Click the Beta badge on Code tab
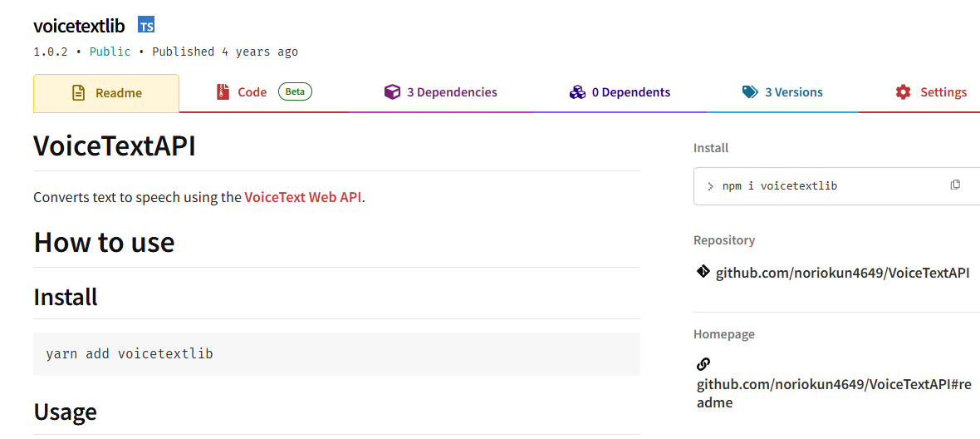The image size is (980, 439). pyautogui.click(x=295, y=91)
